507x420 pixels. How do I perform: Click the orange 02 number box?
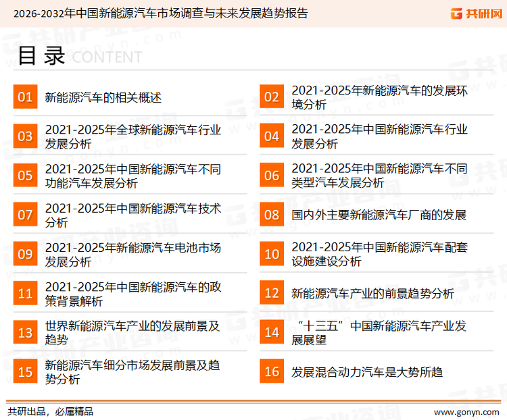tap(272, 97)
